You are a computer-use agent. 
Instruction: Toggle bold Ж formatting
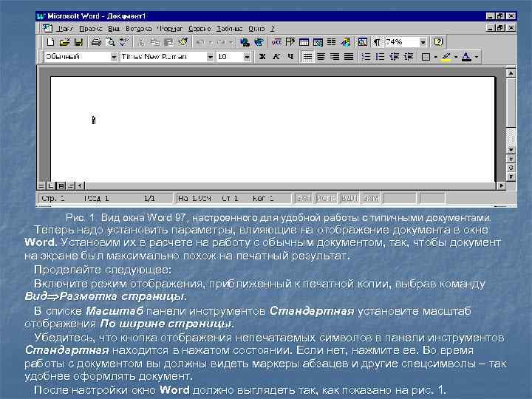pos(262,57)
